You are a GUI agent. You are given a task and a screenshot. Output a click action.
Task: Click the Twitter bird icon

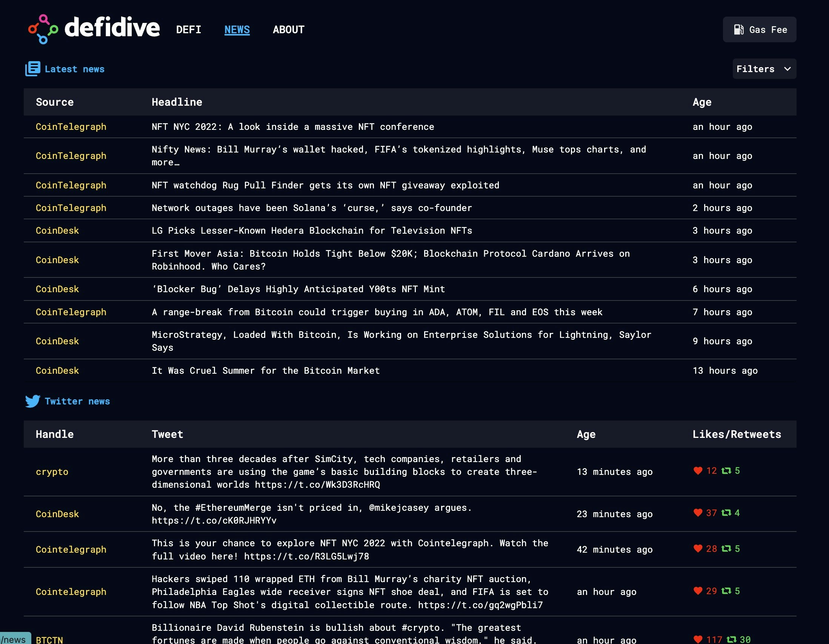33,401
